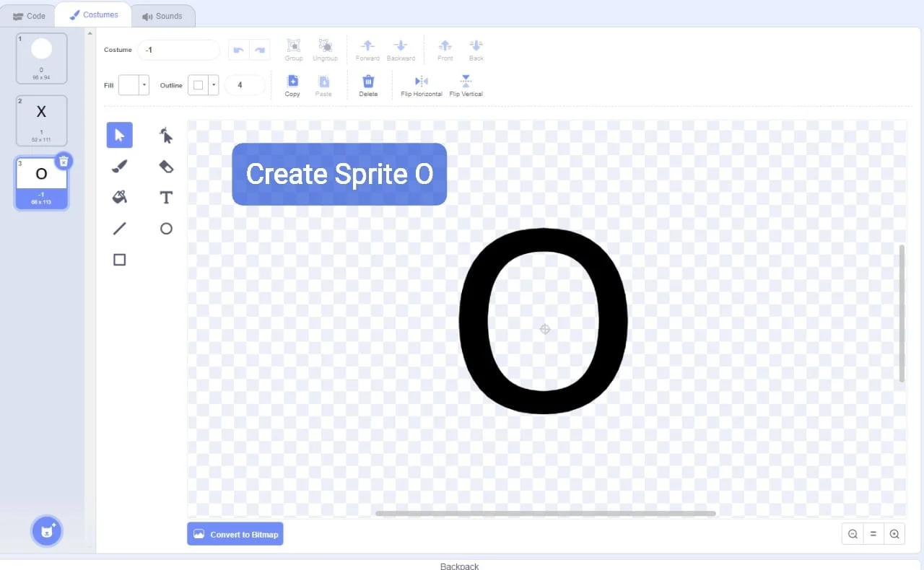
Task: Select the Line tool
Action: tap(120, 229)
